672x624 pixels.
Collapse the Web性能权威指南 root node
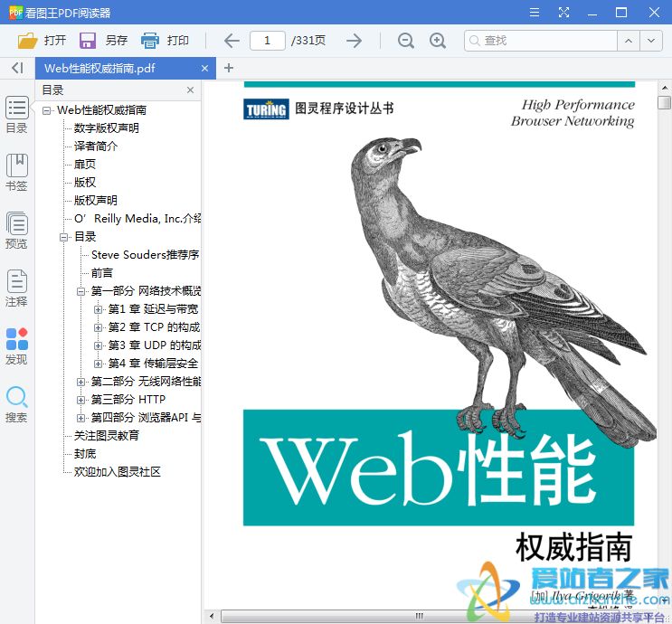46,110
